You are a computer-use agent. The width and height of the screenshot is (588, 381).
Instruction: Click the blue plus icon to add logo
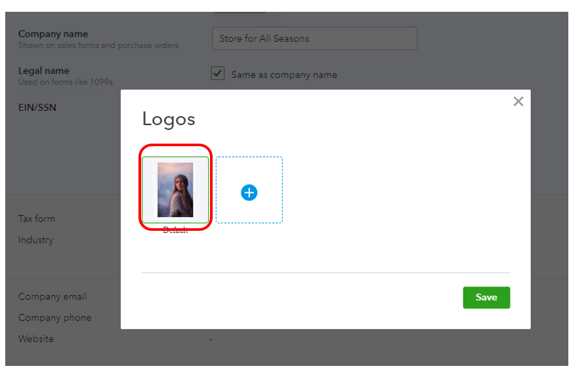pos(249,193)
